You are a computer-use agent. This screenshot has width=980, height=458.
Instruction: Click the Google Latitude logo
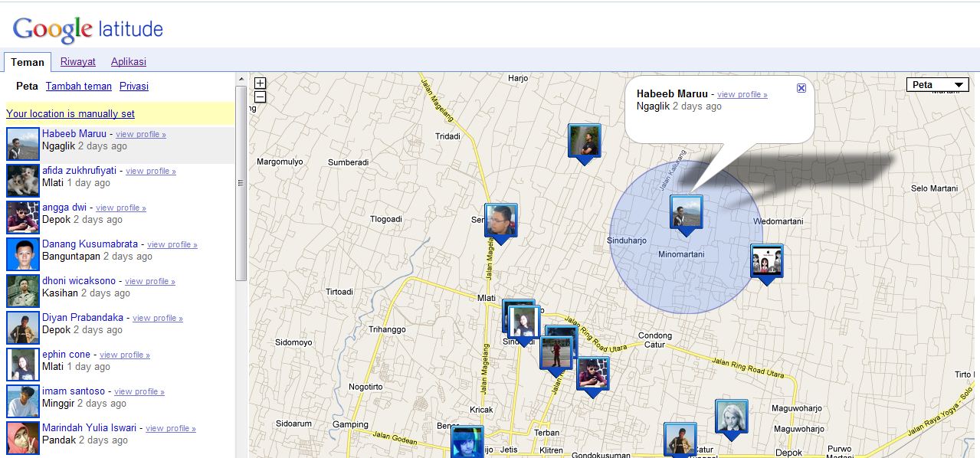click(88, 28)
